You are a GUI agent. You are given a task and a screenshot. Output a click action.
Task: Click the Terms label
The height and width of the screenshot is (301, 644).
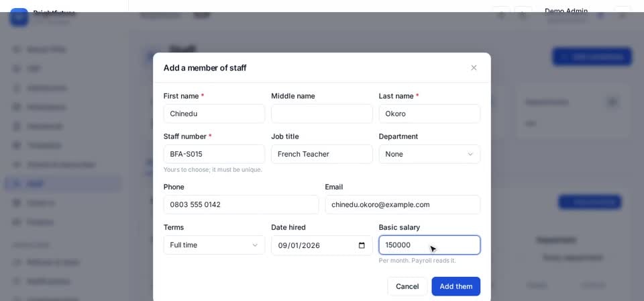174,227
